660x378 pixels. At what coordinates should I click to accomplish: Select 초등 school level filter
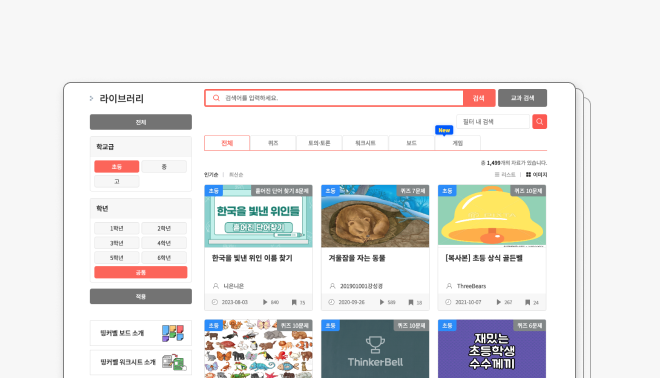117,167
